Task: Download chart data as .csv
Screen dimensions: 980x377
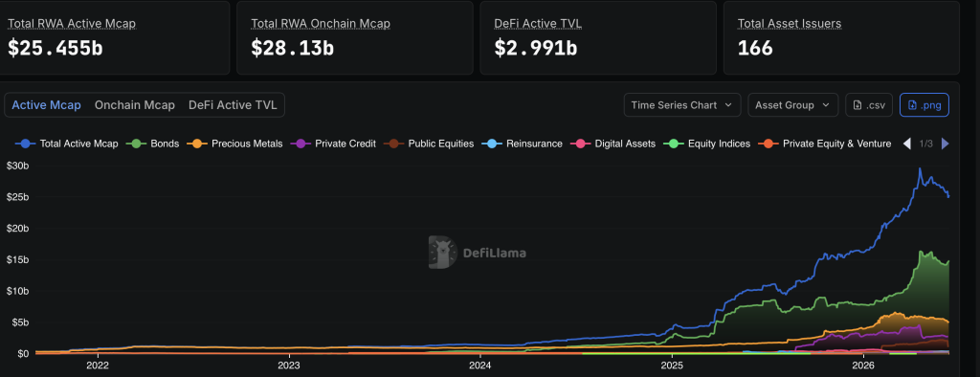Action: [869, 105]
